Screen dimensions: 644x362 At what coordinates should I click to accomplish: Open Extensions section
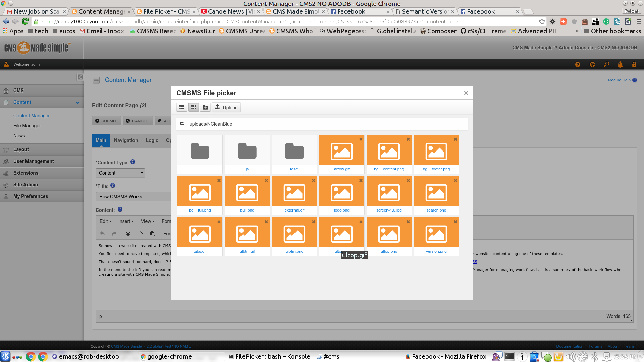(42, 173)
